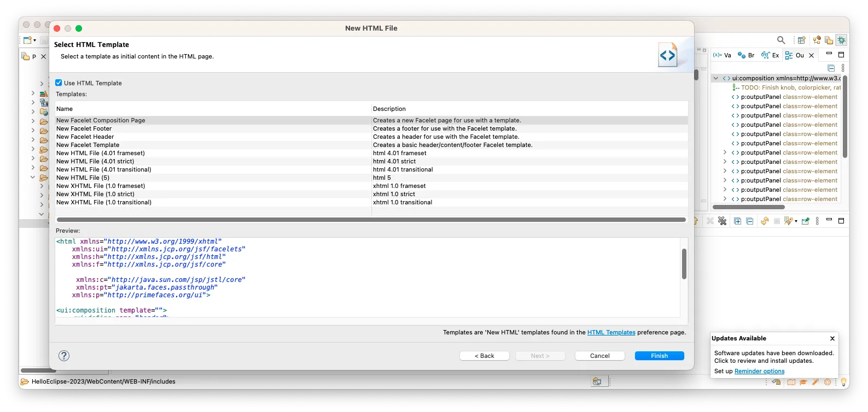Open the Open Perspective toolbar icon

pyautogui.click(x=801, y=40)
